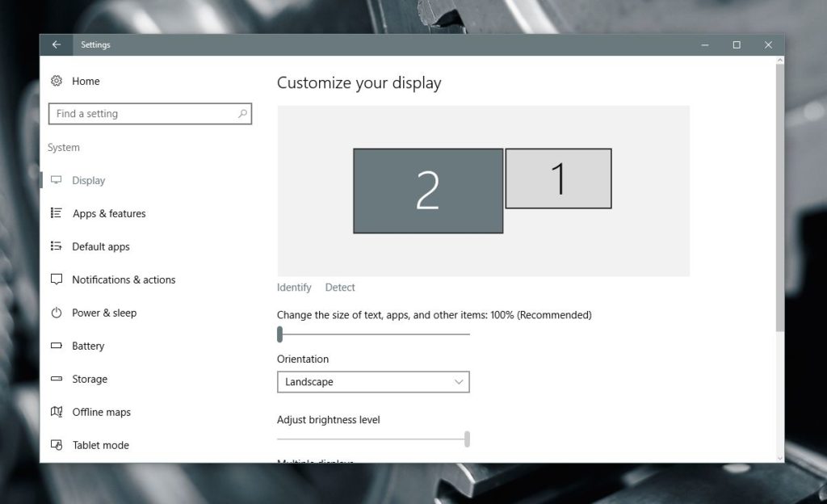Select monitor 1 in the display diagram
This screenshot has width=827, height=504.
[558, 179]
